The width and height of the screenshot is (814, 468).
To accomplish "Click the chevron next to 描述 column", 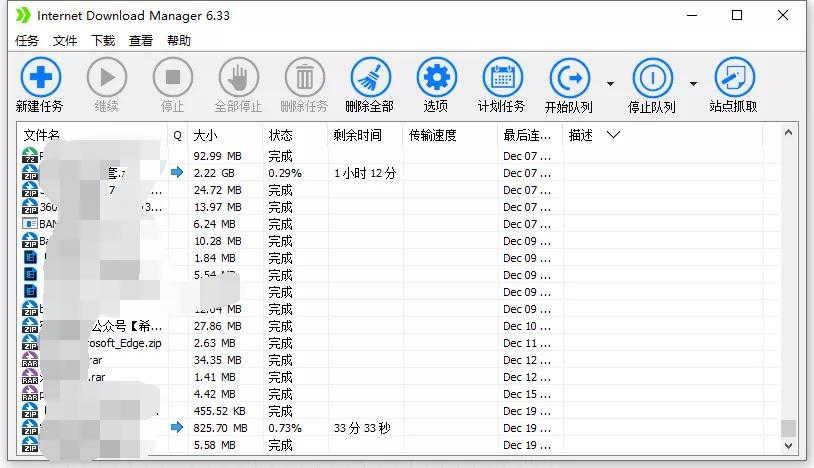I will point(613,135).
